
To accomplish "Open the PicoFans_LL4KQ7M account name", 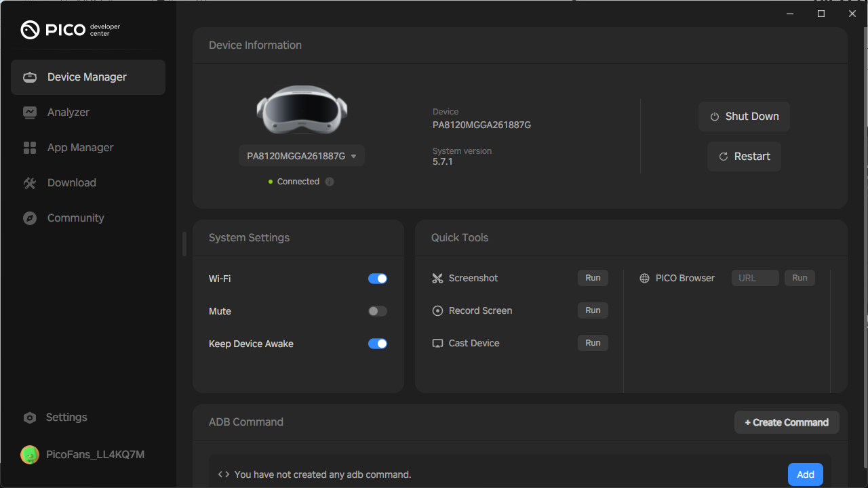I will (x=96, y=455).
